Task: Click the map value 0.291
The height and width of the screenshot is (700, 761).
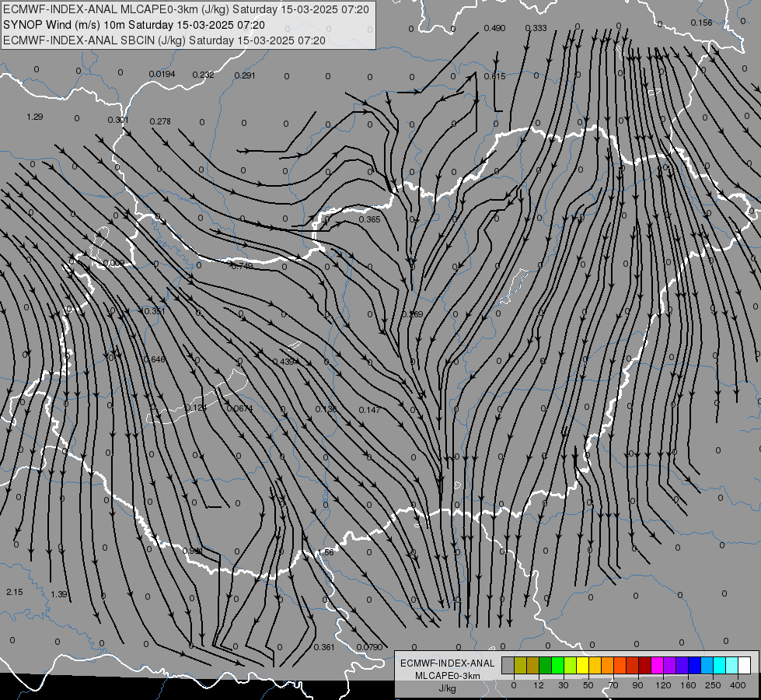Action: (x=245, y=75)
